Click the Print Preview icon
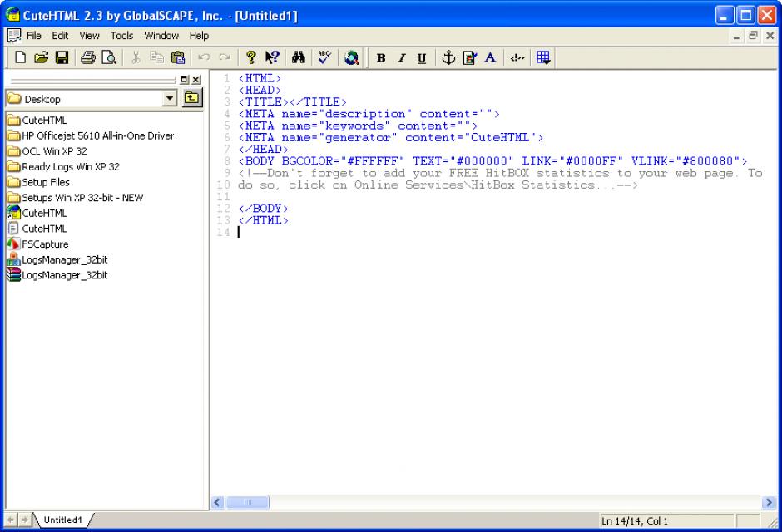Screen dimensions: 782x532 tap(109, 58)
